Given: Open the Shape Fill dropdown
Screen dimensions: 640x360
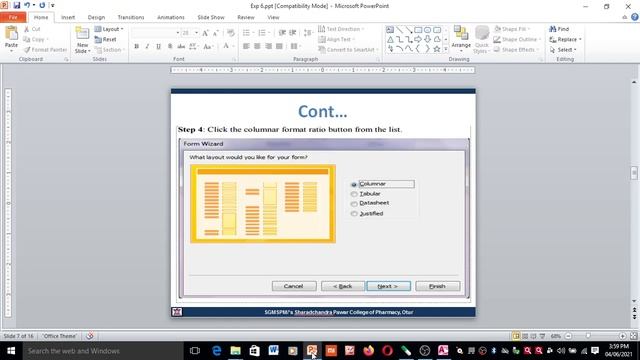Looking at the screenshot, I should (x=512, y=29).
